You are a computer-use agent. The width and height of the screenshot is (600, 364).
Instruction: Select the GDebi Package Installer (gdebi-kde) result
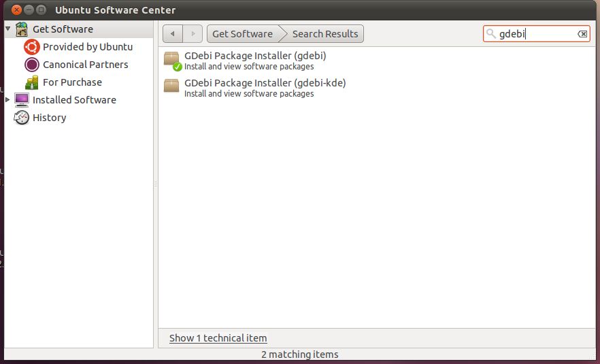click(x=377, y=88)
